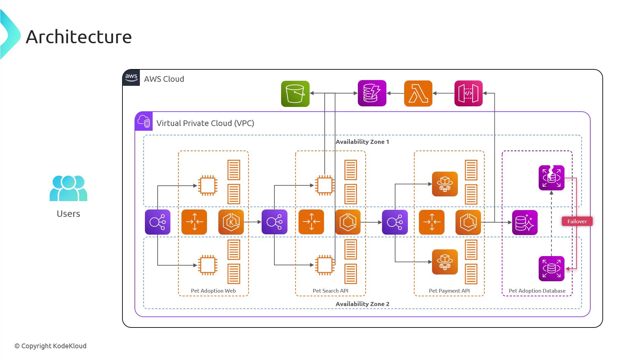Click the VPC cloud shield icon
Viewport: 644px width, 362px height.
(144, 121)
